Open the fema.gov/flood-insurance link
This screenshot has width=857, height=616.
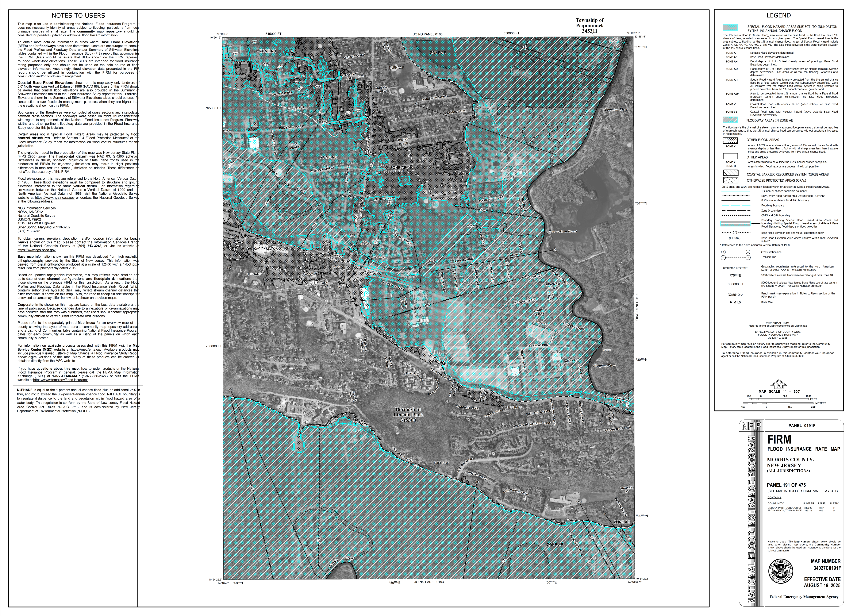60,380
